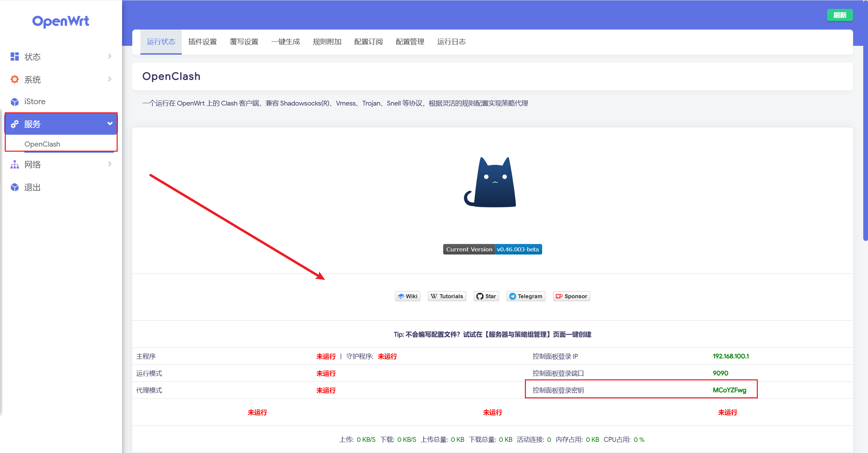Screen dimensions: 868x453
Task: Click the 主程序 未运行 status
Action: click(326, 356)
